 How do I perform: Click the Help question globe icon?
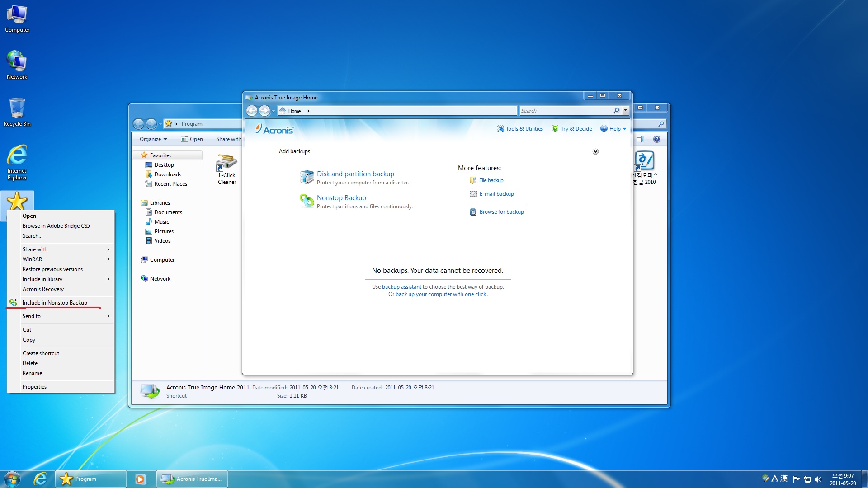[604, 129]
